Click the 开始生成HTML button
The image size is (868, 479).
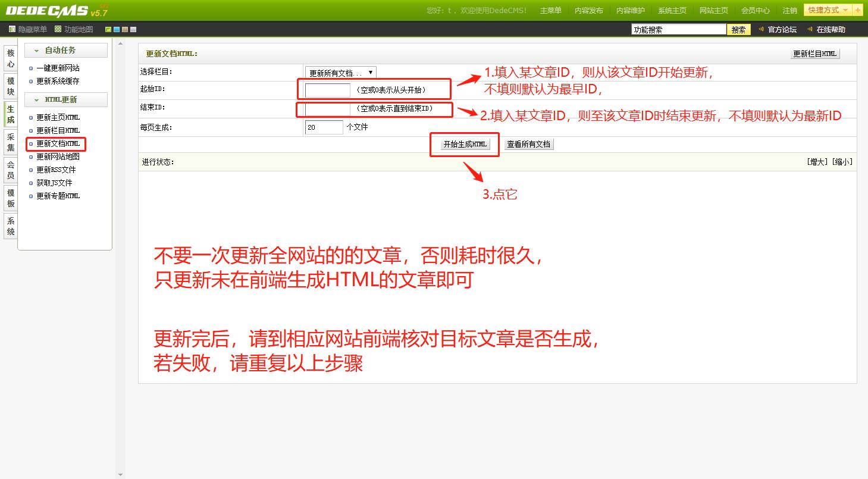pyautogui.click(x=465, y=144)
